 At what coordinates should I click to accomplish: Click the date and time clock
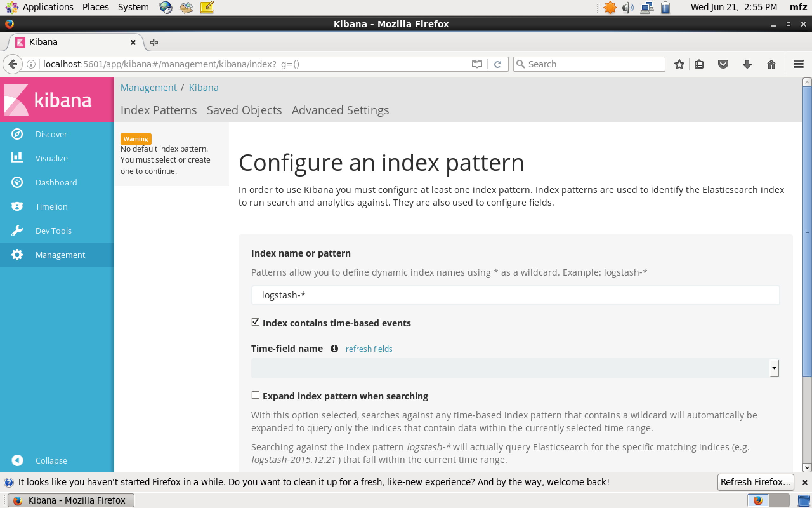point(733,7)
